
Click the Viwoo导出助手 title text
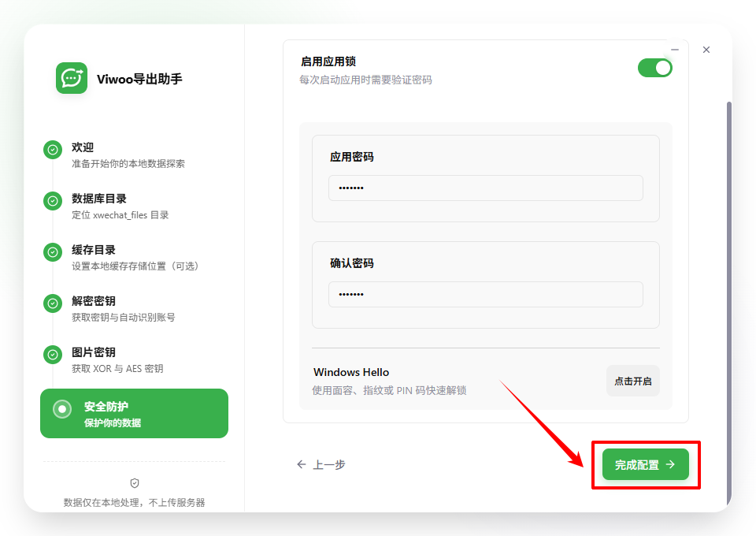tap(139, 79)
